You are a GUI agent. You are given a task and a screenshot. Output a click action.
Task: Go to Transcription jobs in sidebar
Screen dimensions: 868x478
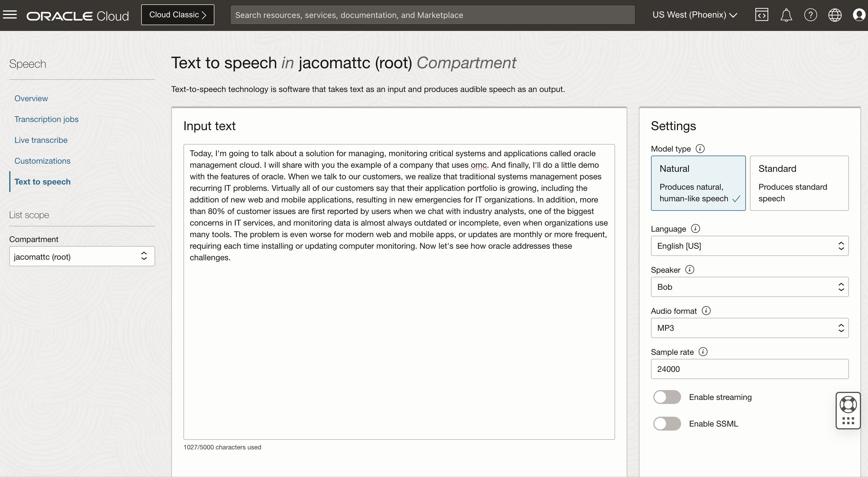46,119
